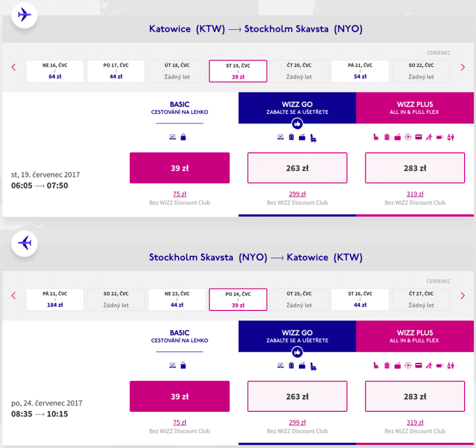The height and width of the screenshot is (448, 476).
Task: Pick return date ST 26 at 44 zł
Action: coord(360,300)
